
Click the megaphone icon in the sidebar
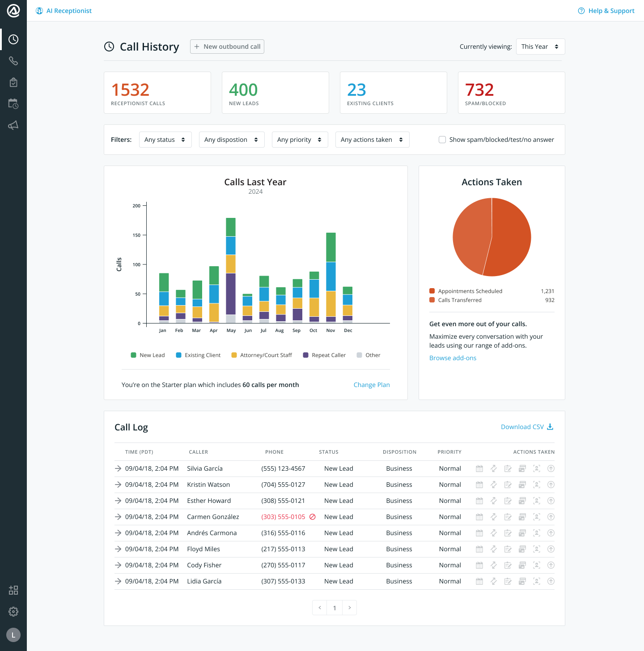pyautogui.click(x=13, y=125)
